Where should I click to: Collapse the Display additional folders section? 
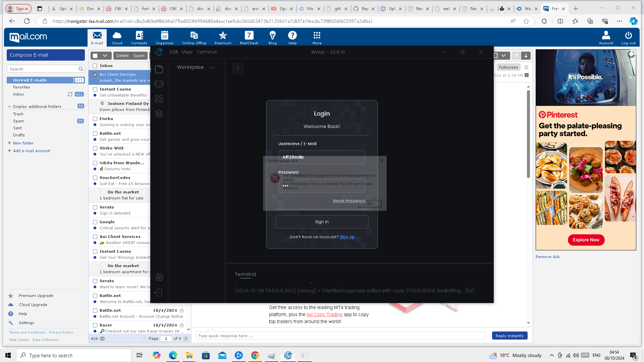(9, 107)
